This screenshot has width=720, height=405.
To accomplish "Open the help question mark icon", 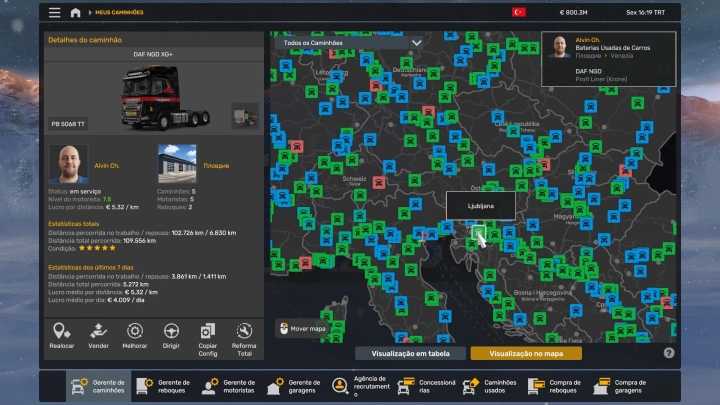I will [x=669, y=353].
